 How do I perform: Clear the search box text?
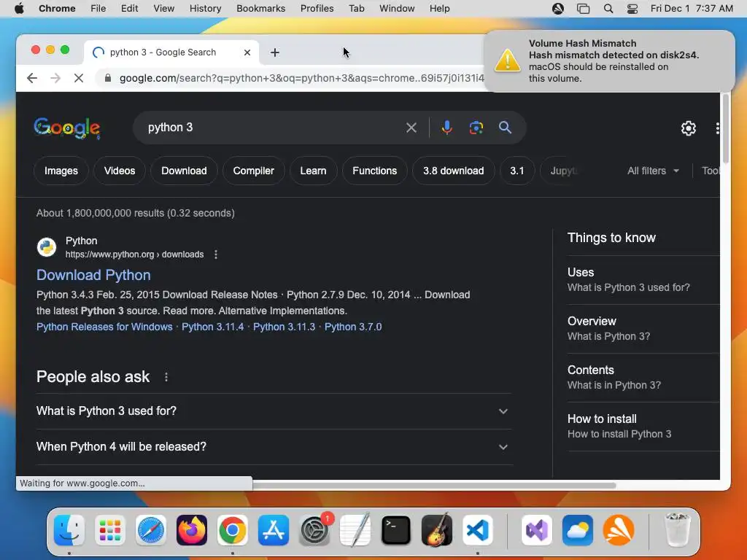click(x=411, y=128)
